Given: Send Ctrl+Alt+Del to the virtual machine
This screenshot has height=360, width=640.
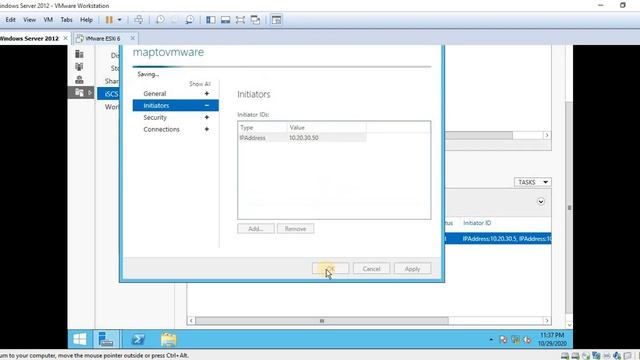Looking at the screenshot, I should pyautogui.click(x=139, y=20).
